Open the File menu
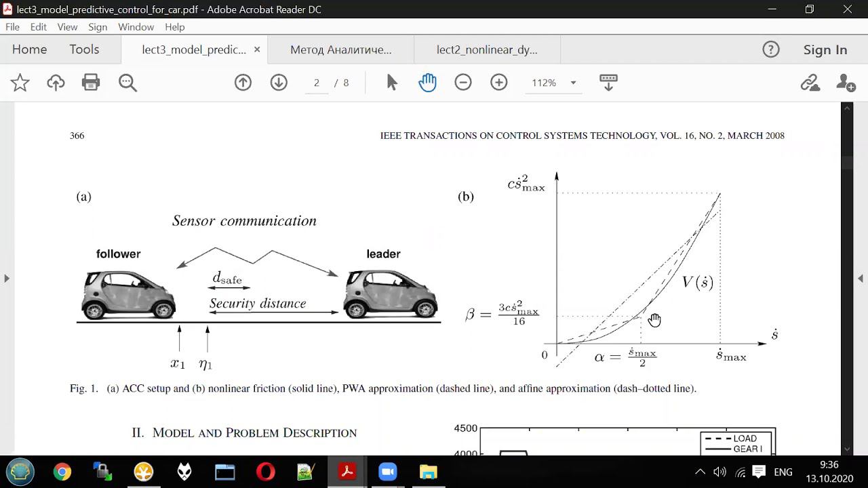Viewport: 868px width, 488px height. [12, 27]
